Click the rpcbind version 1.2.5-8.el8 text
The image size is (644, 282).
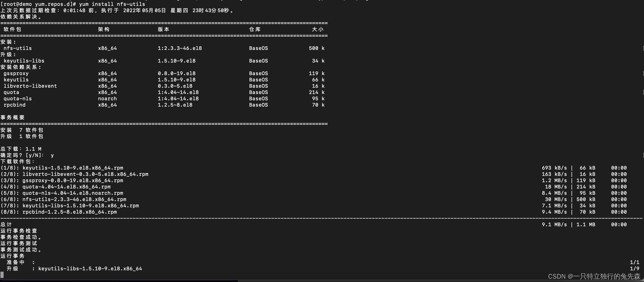tap(175, 105)
